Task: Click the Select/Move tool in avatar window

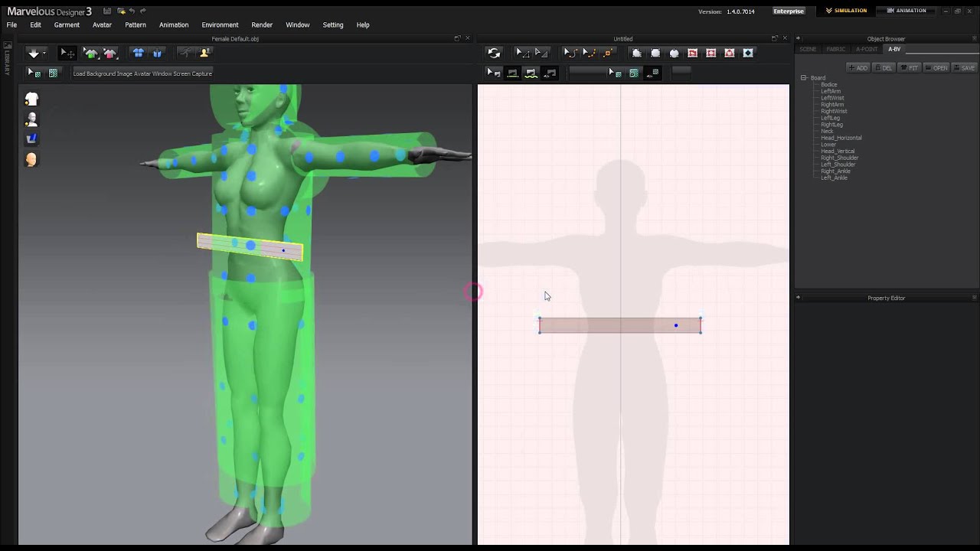Action: tap(67, 53)
